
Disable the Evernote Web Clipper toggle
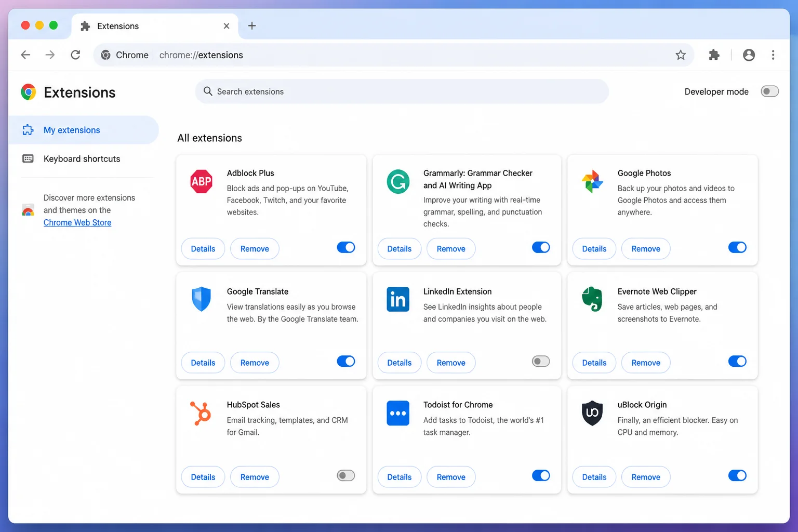tap(737, 361)
